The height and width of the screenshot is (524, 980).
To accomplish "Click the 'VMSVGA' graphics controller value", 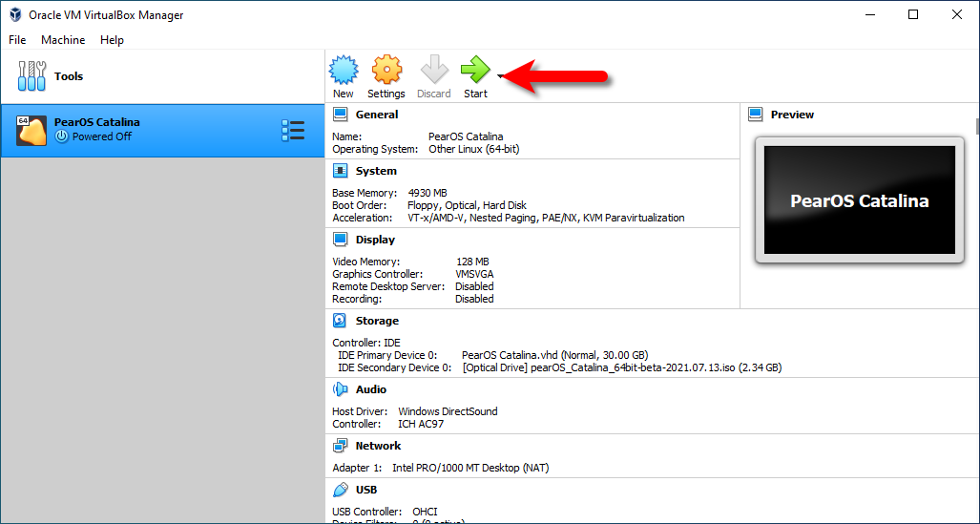I will [474, 274].
